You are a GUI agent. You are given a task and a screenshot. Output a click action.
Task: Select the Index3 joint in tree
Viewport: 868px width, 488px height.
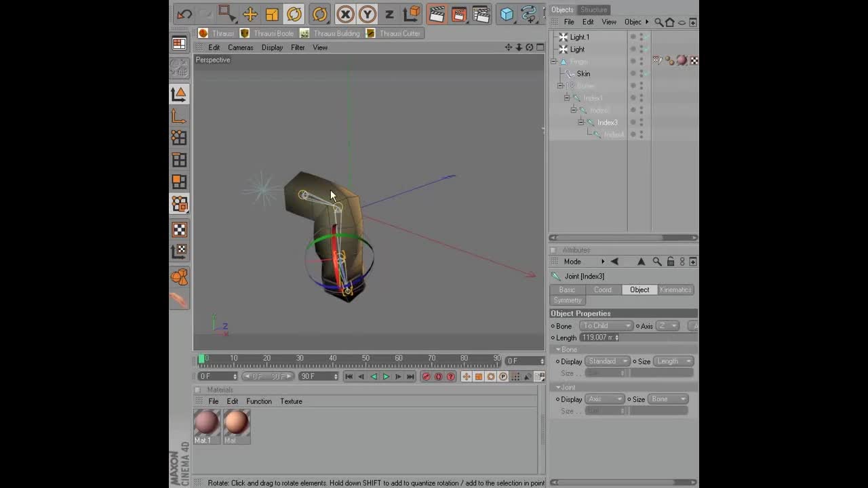coord(607,123)
